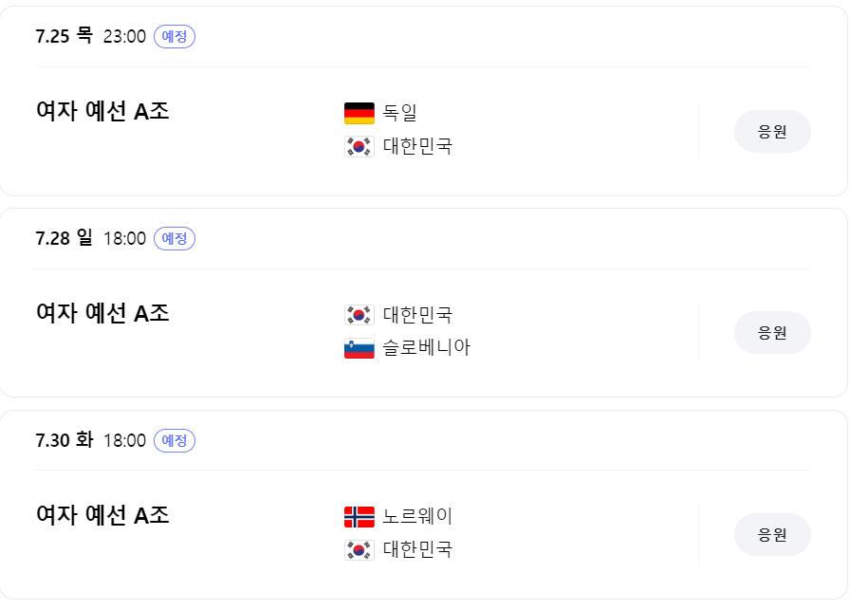
Task: Open 노르웨이 team name link
Action: [418, 516]
